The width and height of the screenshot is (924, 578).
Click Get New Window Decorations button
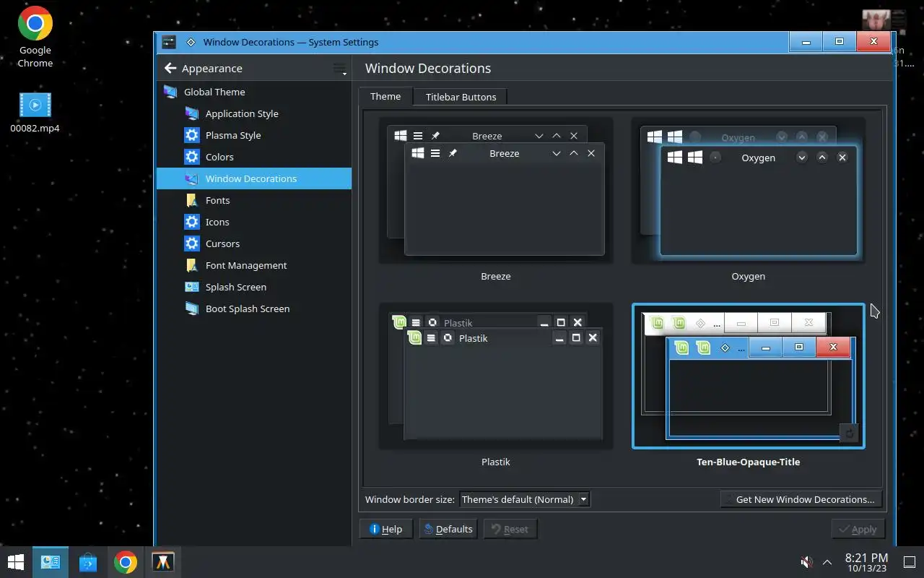click(x=801, y=499)
